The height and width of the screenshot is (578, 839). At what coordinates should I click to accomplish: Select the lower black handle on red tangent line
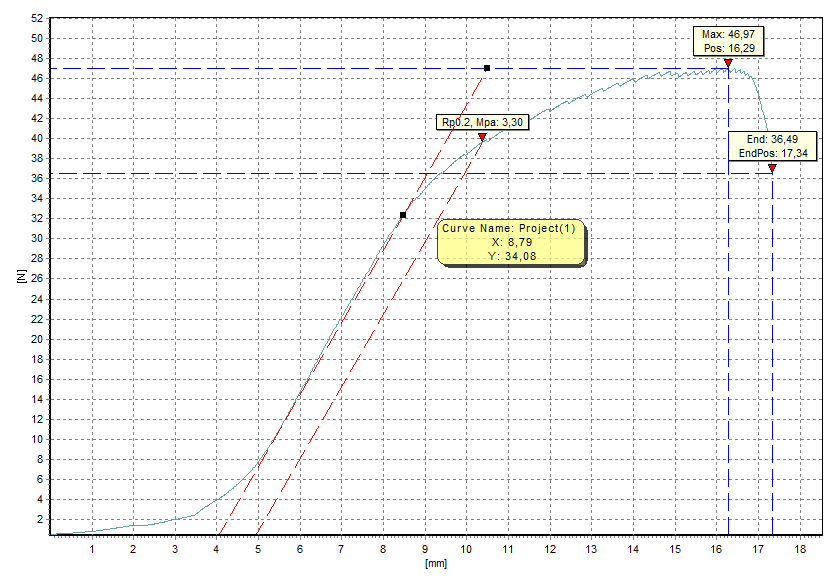coord(403,215)
